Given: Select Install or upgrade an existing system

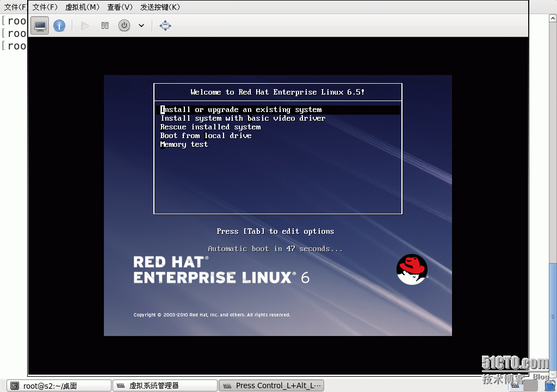Looking at the screenshot, I should click(278, 110).
